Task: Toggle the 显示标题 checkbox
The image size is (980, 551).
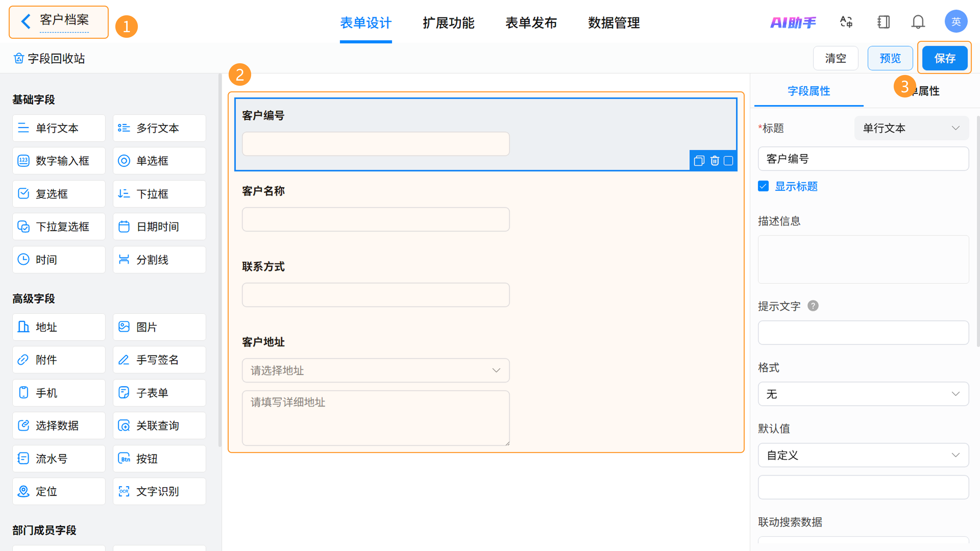Action: [763, 186]
